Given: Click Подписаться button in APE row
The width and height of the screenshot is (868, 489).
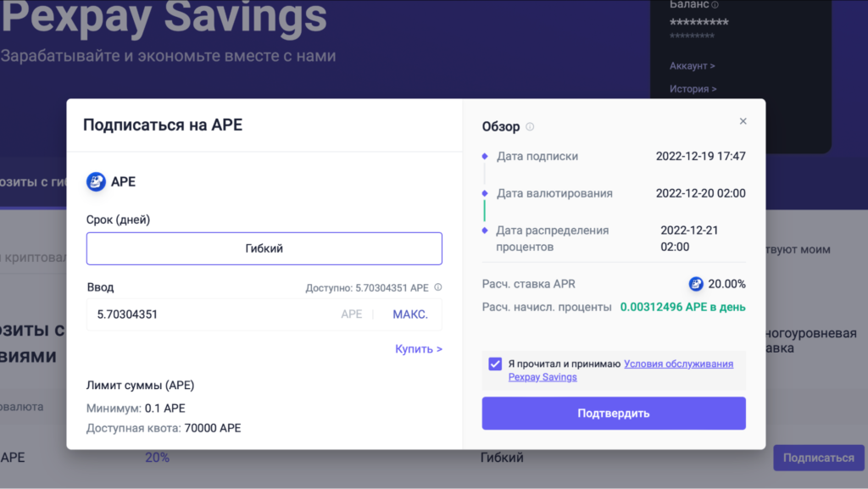Looking at the screenshot, I should coord(818,458).
